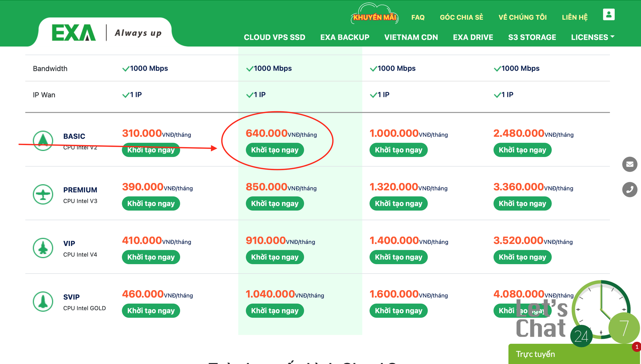Screen dimensions: 641x364
Task: Click the user account icon in header
Action: [608, 15]
